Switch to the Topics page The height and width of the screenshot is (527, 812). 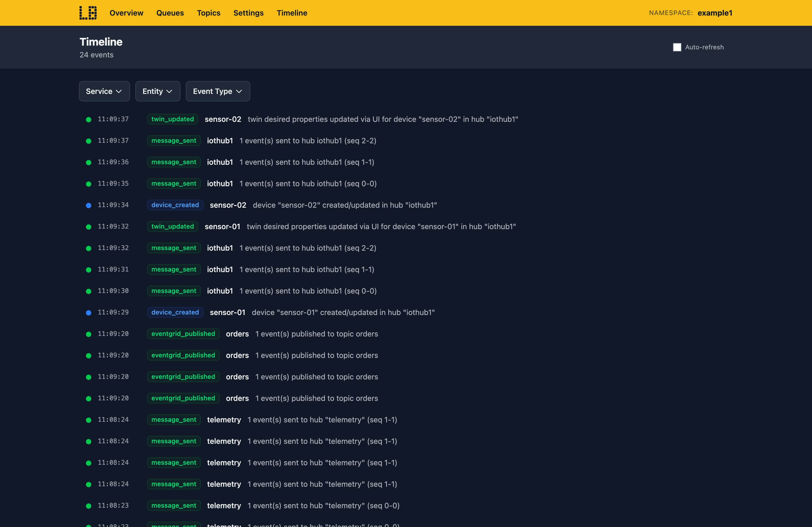click(x=208, y=13)
